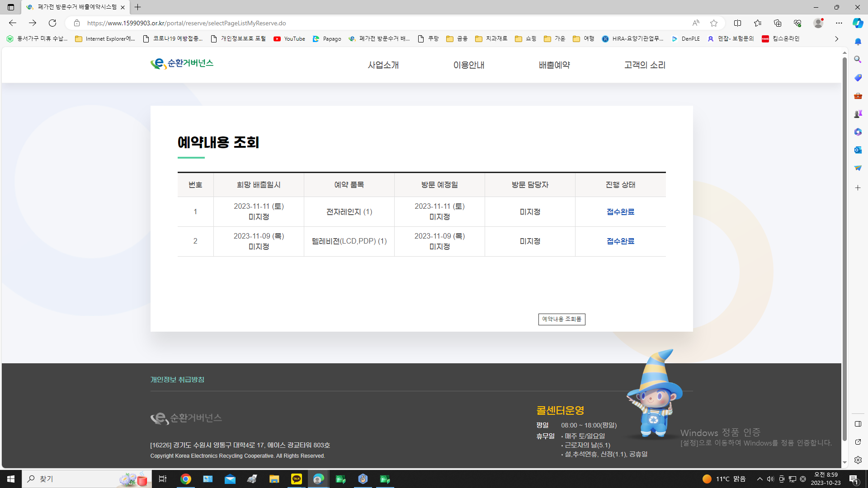Open browser Collections icon
The width and height of the screenshot is (868, 488).
point(778,23)
